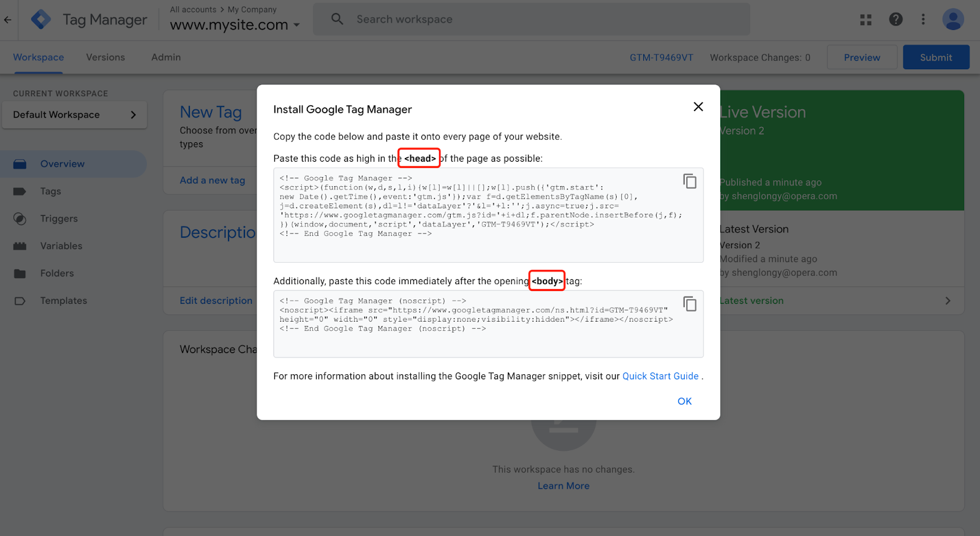Open the user account avatar
This screenshot has height=536, width=980.
pyautogui.click(x=952, y=20)
